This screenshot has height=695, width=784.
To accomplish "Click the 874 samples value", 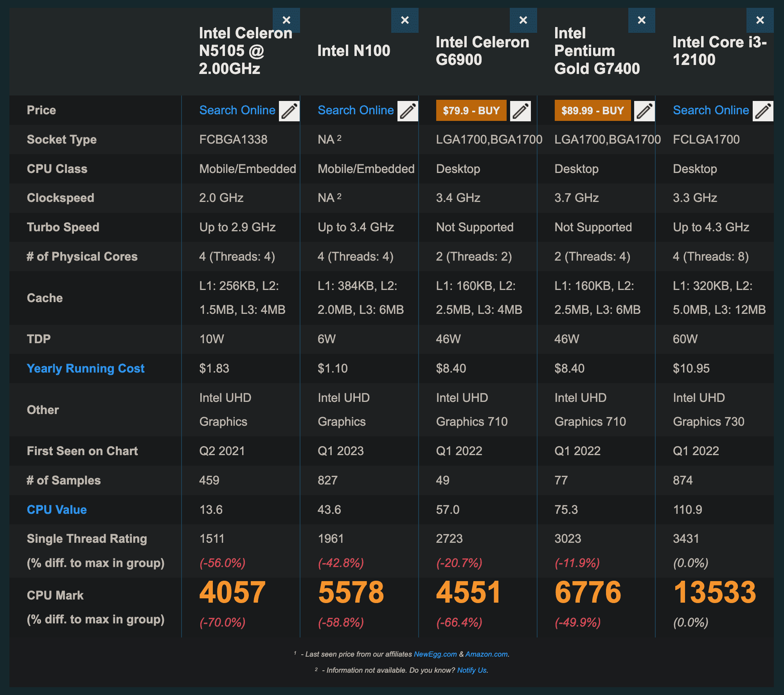I will [x=683, y=481].
